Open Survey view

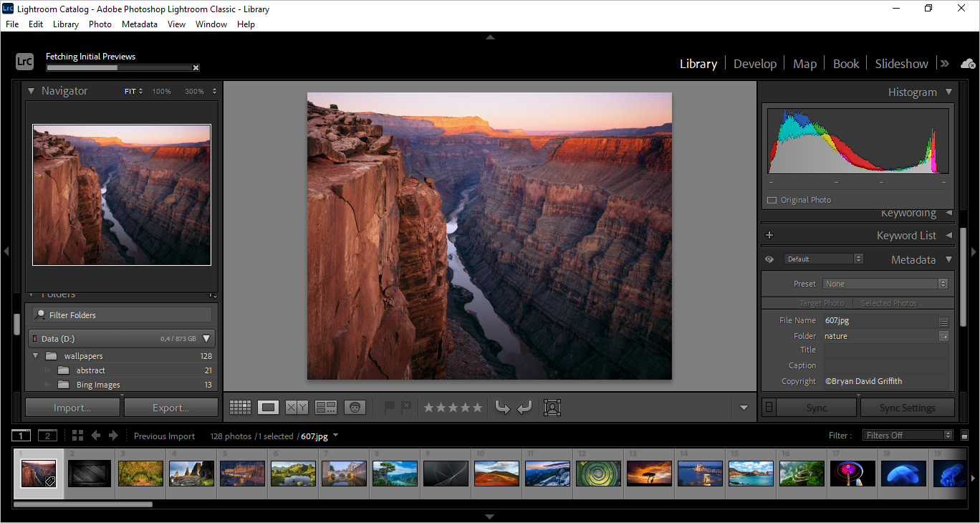326,408
